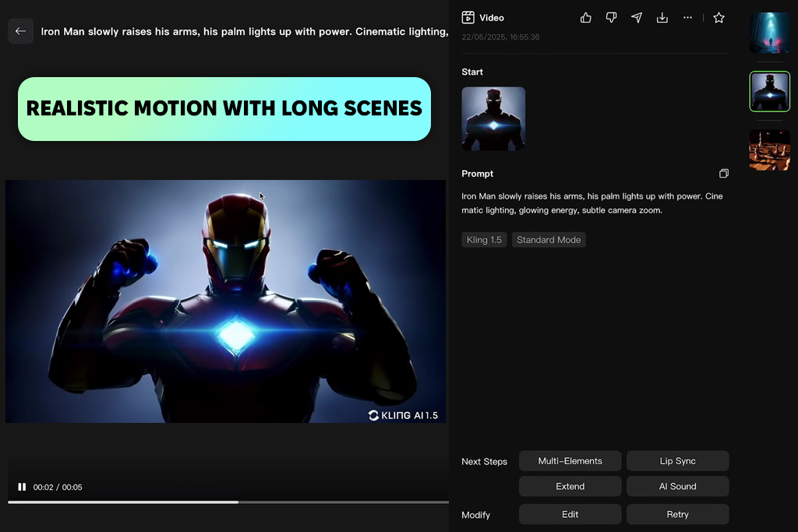Screen dimensions: 798x532
Task: Copy the prompt text with copy icon
Action: 724,174
